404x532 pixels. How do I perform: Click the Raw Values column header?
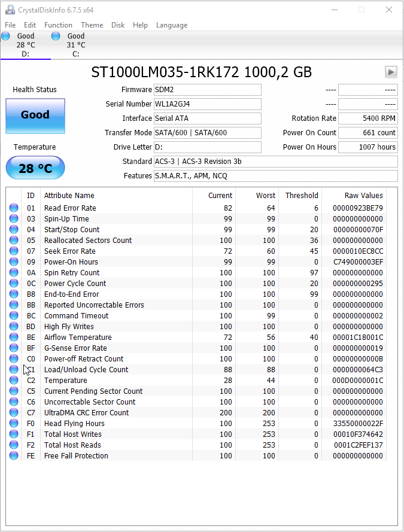363,196
